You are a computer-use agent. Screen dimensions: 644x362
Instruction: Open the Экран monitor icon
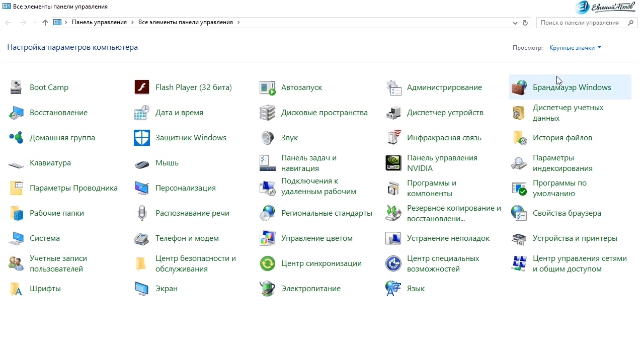(142, 289)
